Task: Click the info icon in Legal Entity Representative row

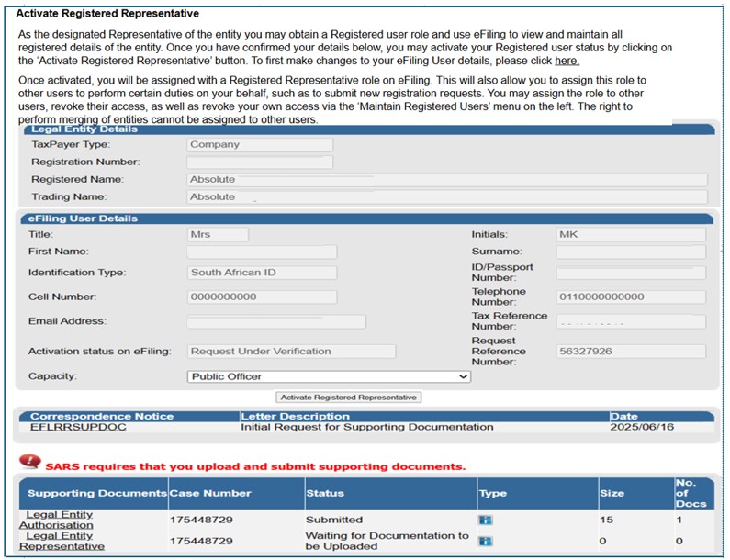Action: tap(485, 541)
